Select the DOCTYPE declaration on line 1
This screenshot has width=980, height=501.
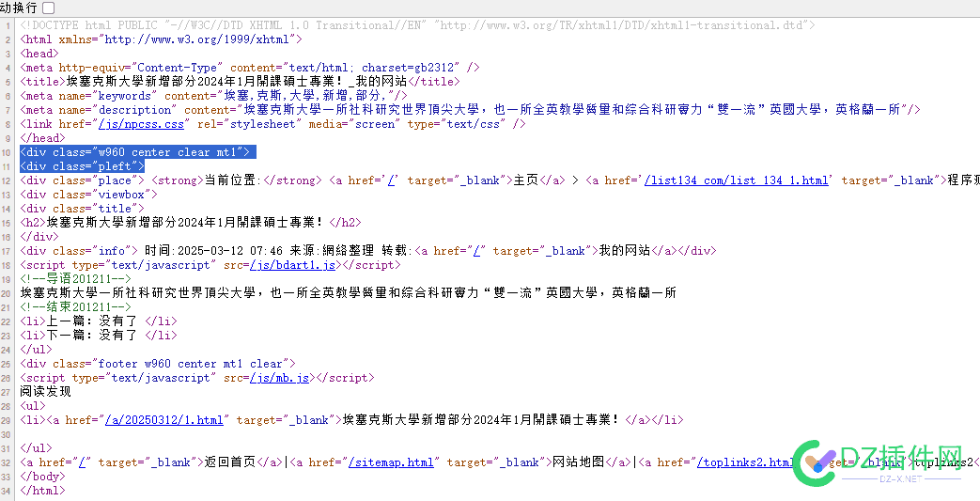(417, 25)
